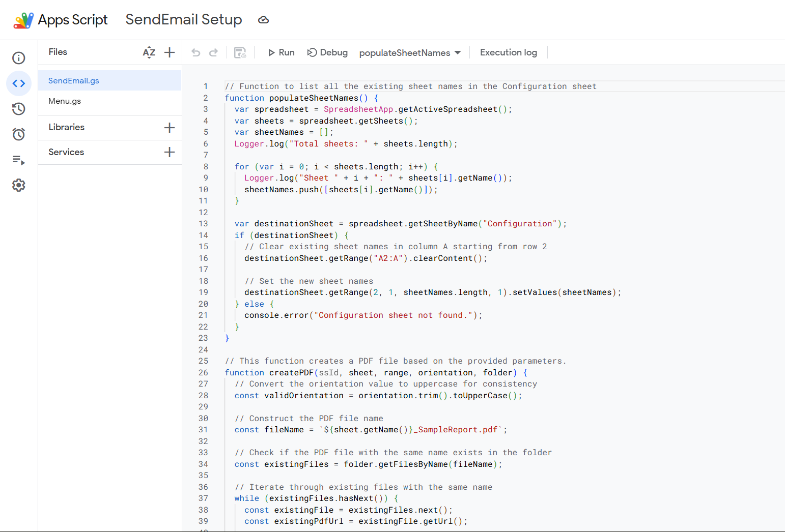Click comment "Construct the PDF file name"
This screenshot has width=785, height=532.
[x=309, y=419]
